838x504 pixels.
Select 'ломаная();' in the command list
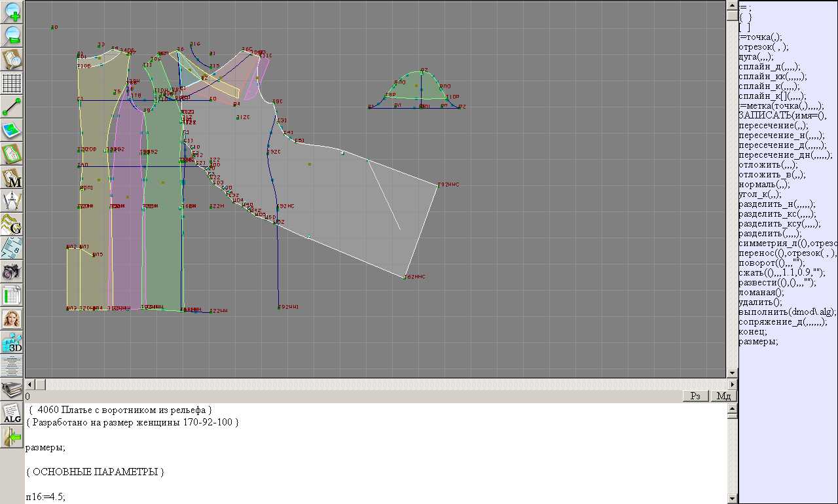pyautogui.click(x=761, y=293)
